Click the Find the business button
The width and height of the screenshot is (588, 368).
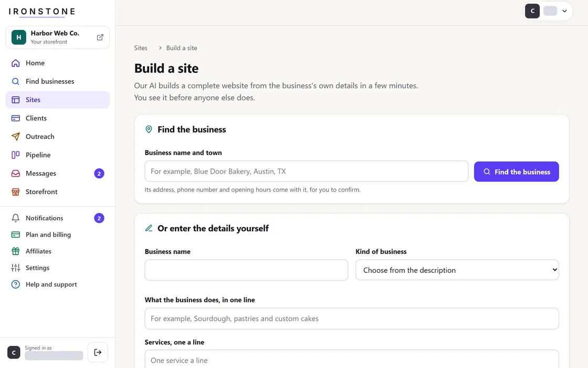point(517,171)
